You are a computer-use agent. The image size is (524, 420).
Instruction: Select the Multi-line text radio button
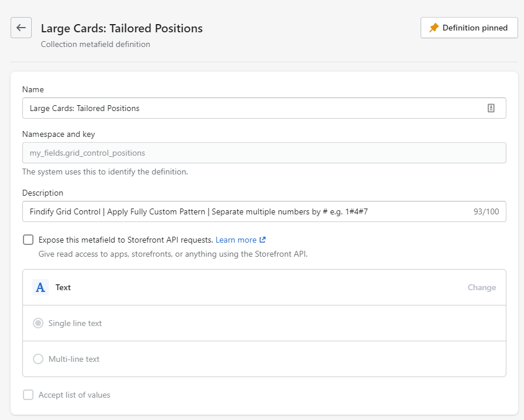coord(38,359)
